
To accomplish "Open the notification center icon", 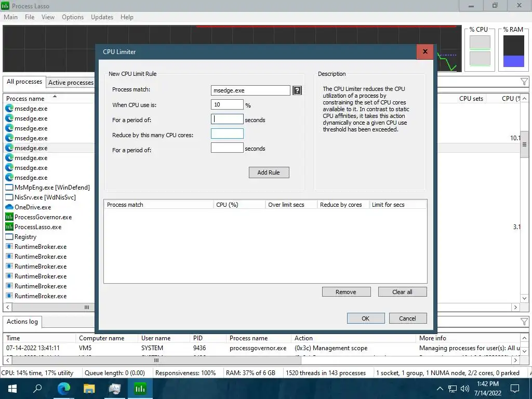I will 515,389.
